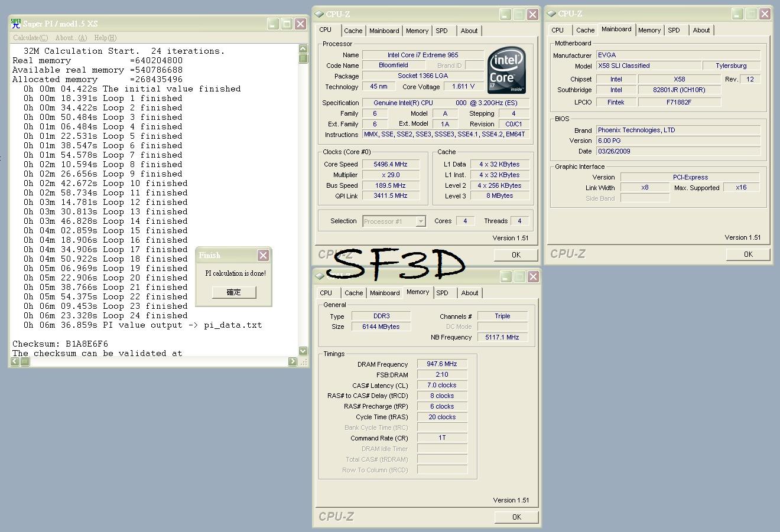Click the CPU-Z icon in Mainboard window title

point(552,14)
